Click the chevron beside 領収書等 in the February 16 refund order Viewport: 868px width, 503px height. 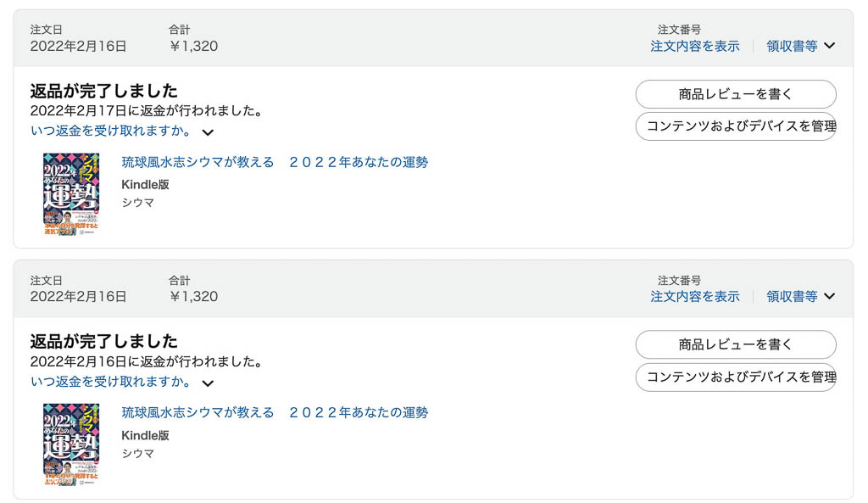click(x=829, y=296)
